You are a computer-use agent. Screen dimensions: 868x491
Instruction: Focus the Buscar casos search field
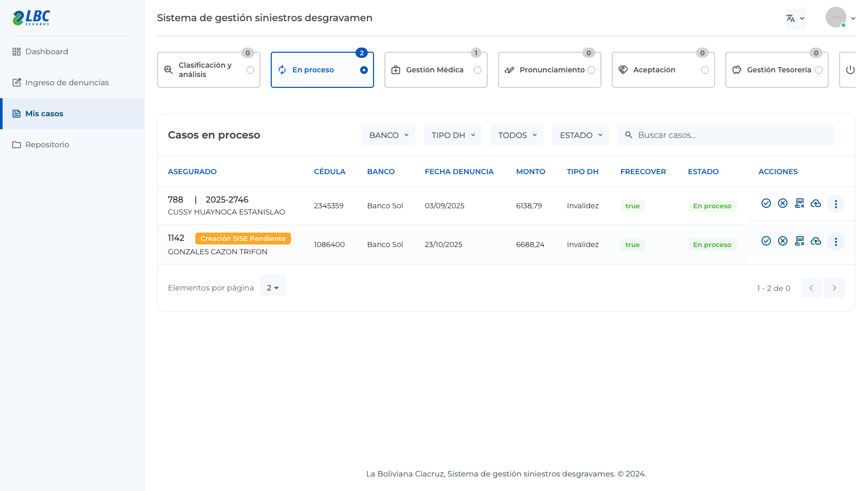tap(725, 135)
